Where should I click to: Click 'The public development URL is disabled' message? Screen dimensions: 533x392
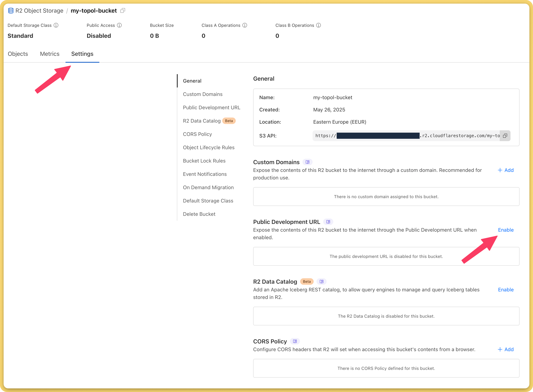pyautogui.click(x=386, y=256)
